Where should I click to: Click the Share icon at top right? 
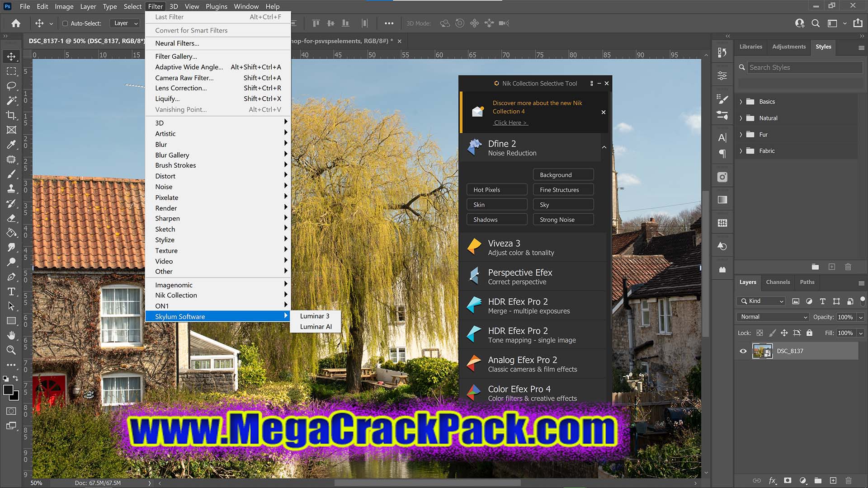pyautogui.click(x=858, y=23)
